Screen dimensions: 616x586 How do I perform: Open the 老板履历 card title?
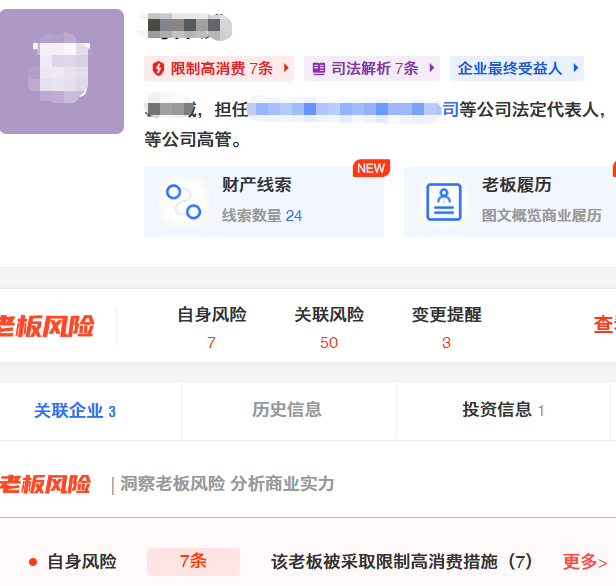(x=517, y=185)
